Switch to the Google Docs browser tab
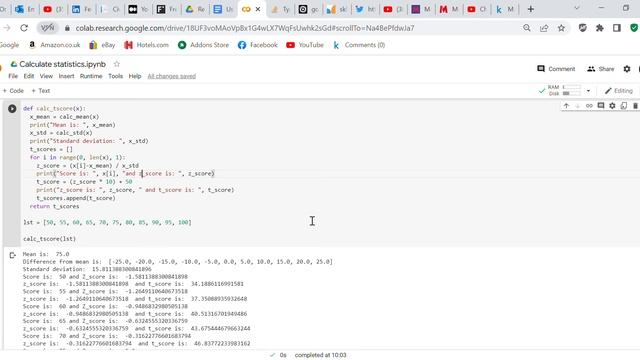Screen dimensions: 640x360 223,9
